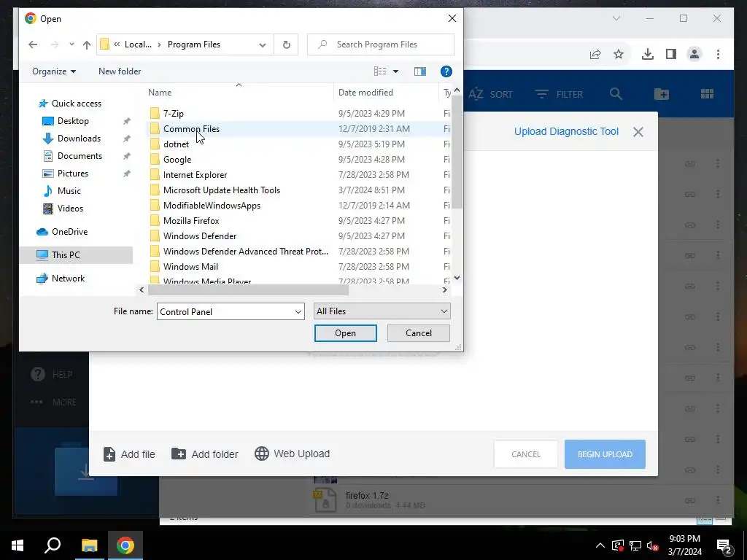The width and height of the screenshot is (747, 560).
Task: Change view layout icon
Action: [x=380, y=71]
